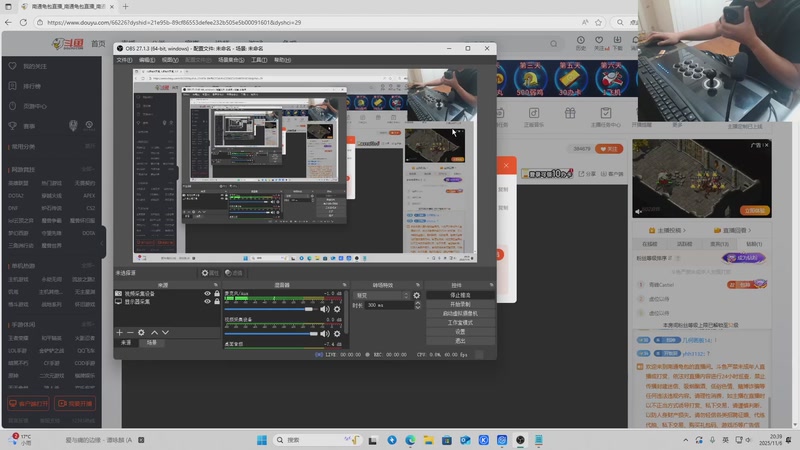This screenshot has height=450, width=800.
Task: Collapse Douyu left sidebar handle
Action: [103, 243]
